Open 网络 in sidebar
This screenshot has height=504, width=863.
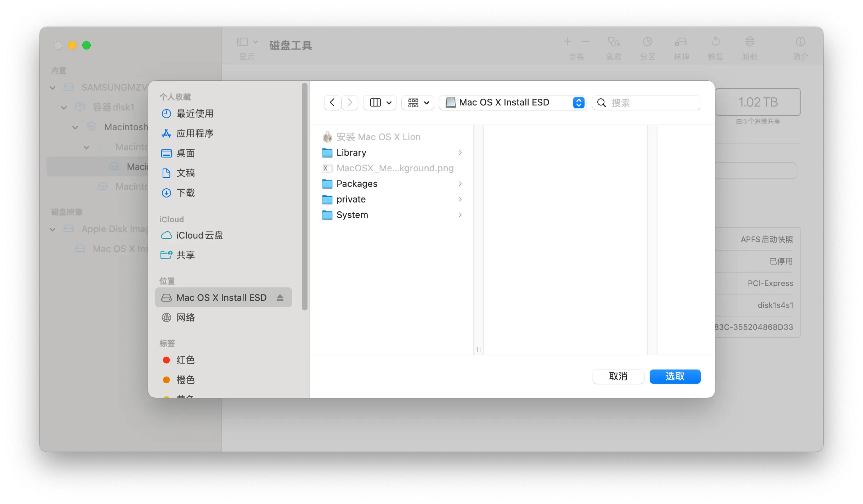(223, 317)
